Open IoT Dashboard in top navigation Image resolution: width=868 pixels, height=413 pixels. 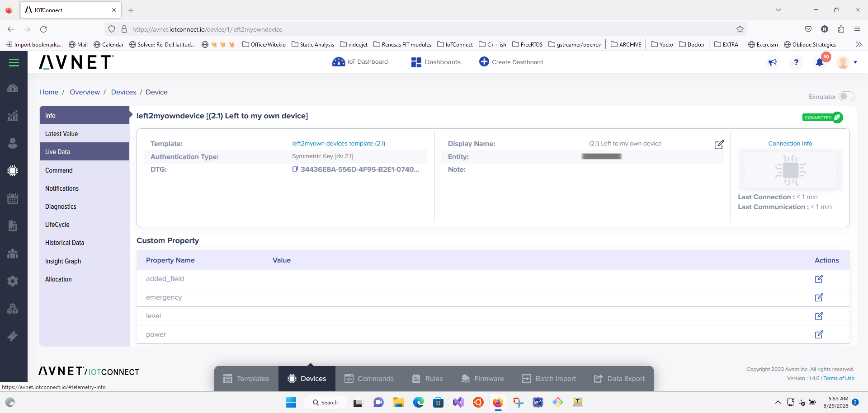(x=360, y=62)
